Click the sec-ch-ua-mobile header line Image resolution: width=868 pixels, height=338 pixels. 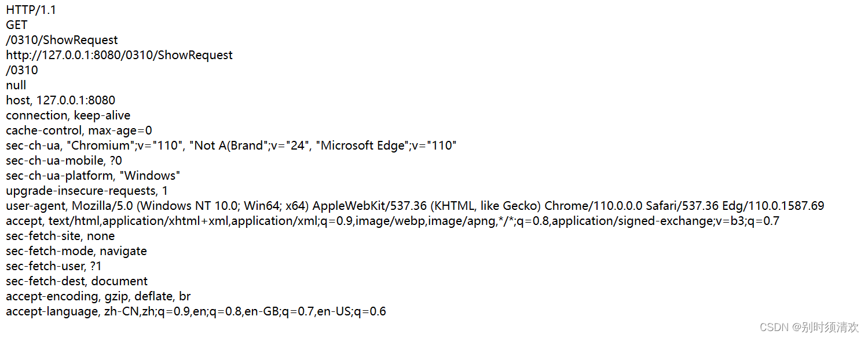[x=64, y=161]
